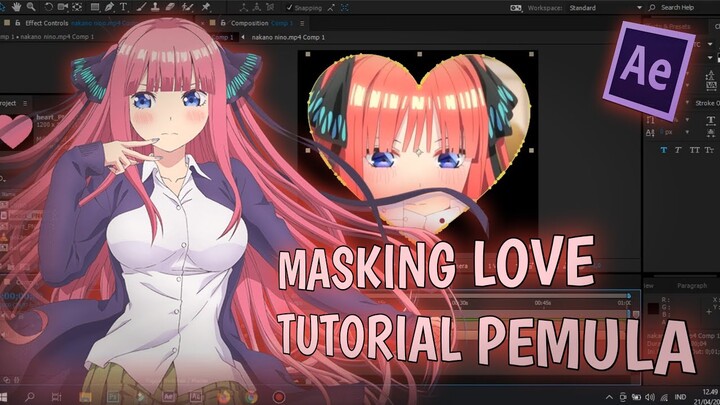Select the Unified Camera tool
This screenshot has width=720, height=405.
[63, 7]
